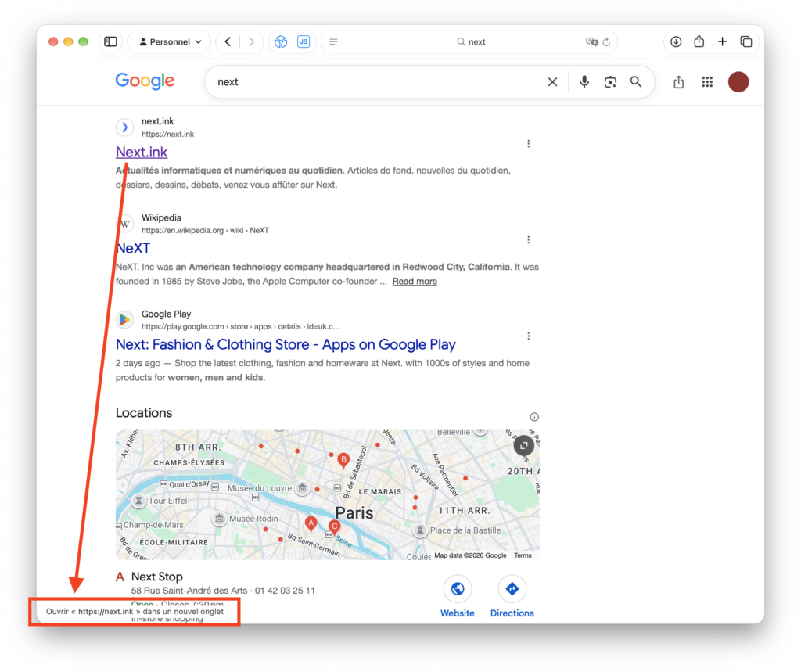Open more options for the Wikipedia result
801x672 pixels.
tap(528, 240)
